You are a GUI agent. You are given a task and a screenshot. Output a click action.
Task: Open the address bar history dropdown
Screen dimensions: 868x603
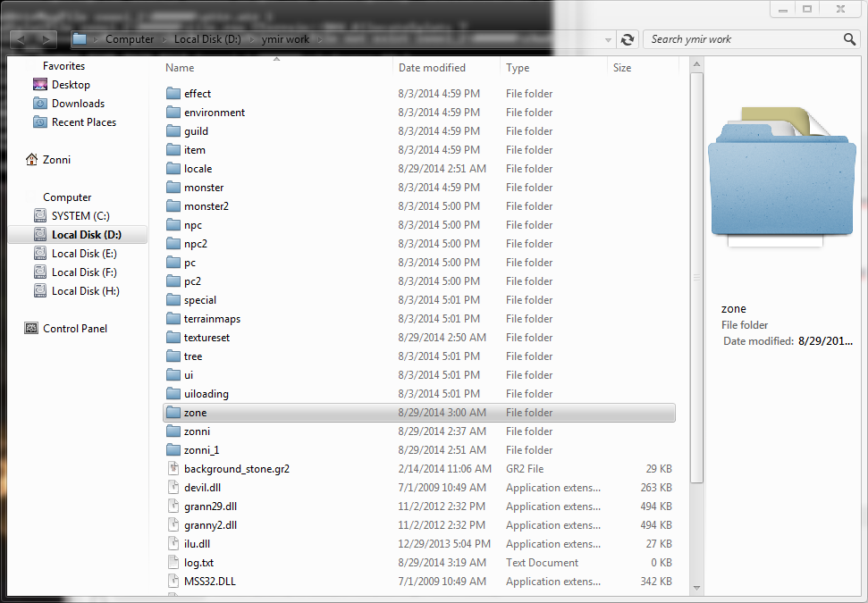coord(608,40)
